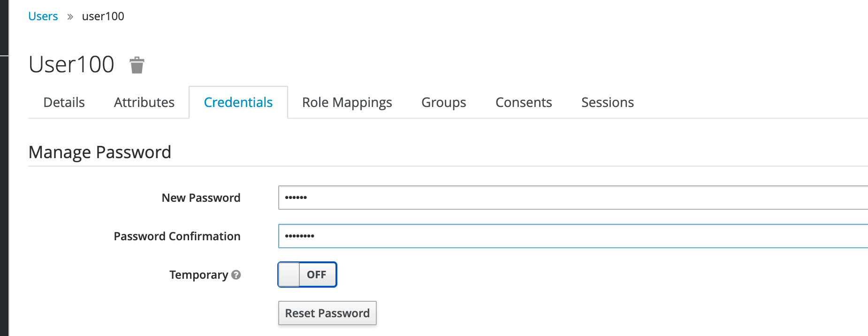Toggle the Temporary password switch on
The height and width of the screenshot is (336, 868).
307,275
